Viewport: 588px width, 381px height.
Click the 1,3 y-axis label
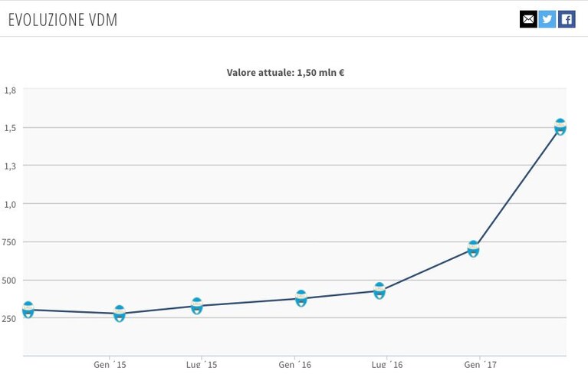10,166
